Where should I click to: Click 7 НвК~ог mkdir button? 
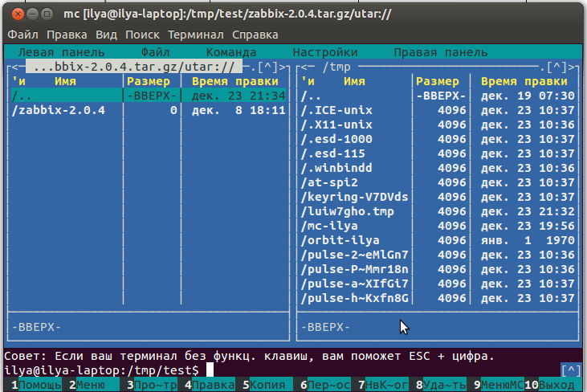(383, 385)
